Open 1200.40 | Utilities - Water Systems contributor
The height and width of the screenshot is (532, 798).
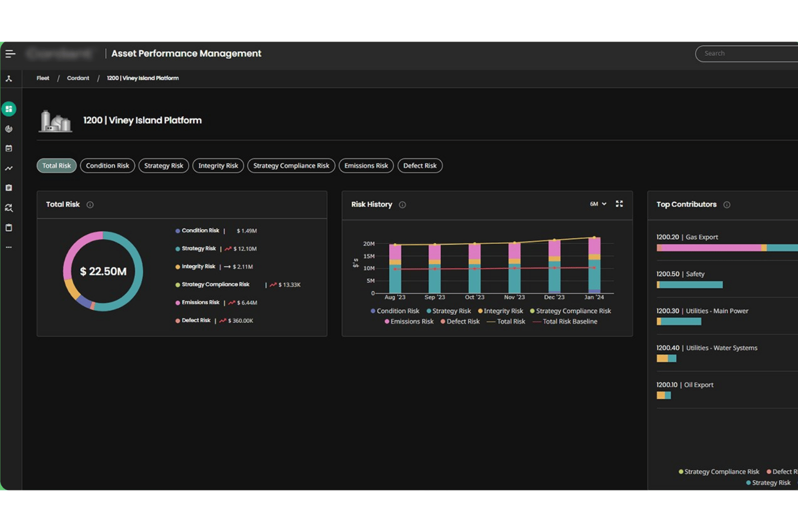pyautogui.click(x=707, y=348)
